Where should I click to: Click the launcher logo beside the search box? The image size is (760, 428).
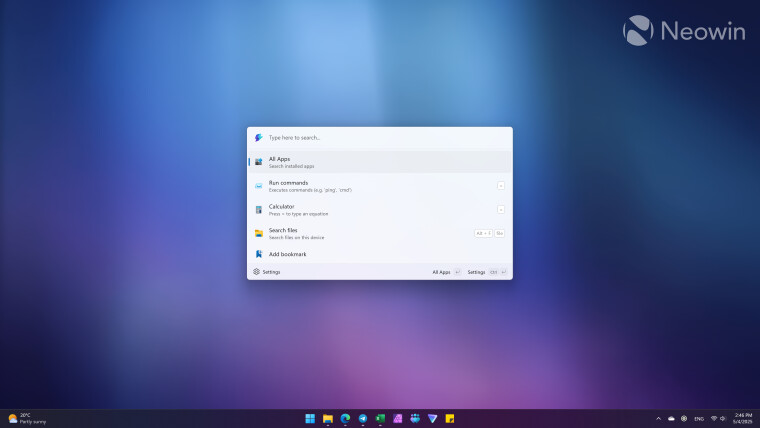258,138
